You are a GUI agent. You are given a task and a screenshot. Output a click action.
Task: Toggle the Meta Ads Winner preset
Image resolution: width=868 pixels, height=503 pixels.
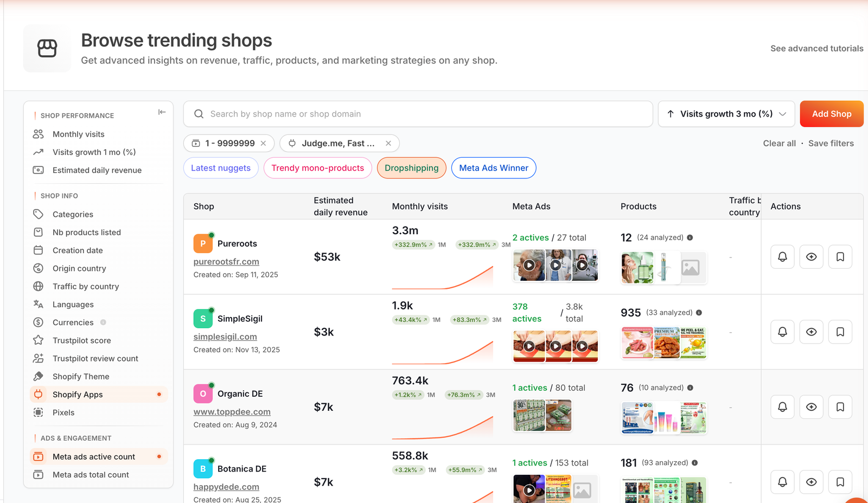[x=494, y=168]
